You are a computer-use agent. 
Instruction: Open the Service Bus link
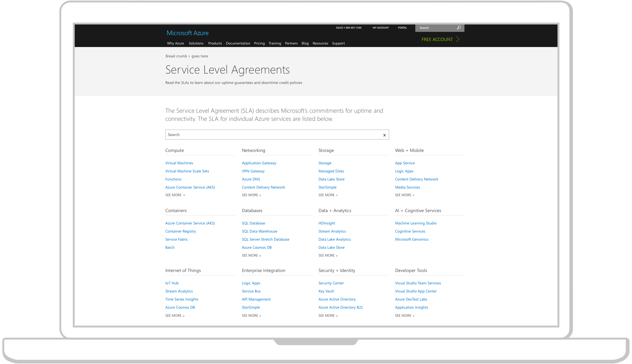(x=251, y=291)
